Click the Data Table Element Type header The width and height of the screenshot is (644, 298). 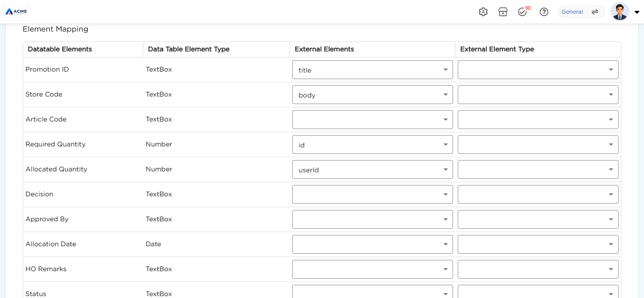click(x=189, y=49)
